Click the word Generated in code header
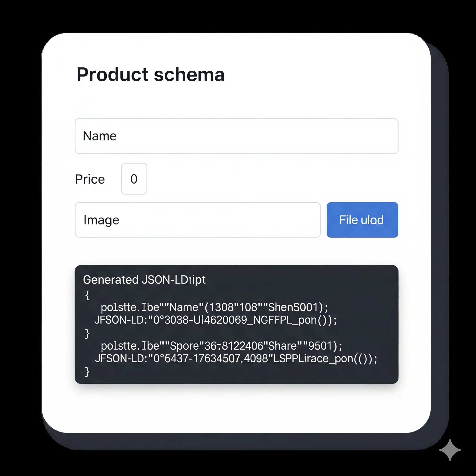Image resolution: width=476 pixels, height=476 pixels. click(111, 280)
